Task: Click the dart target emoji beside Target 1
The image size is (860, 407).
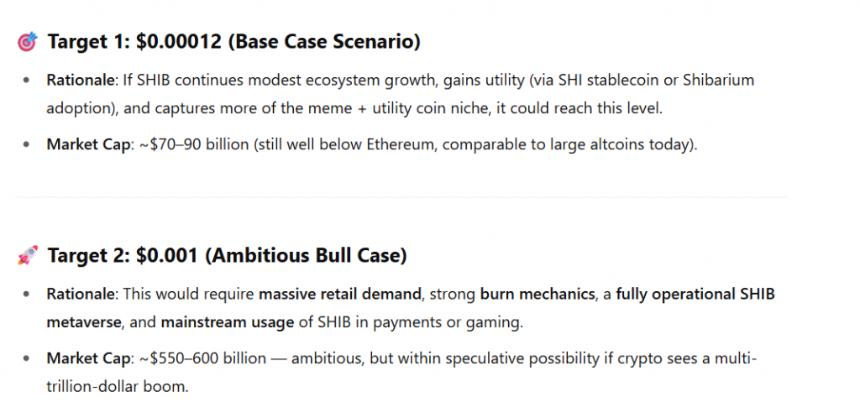Action: pos(27,42)
